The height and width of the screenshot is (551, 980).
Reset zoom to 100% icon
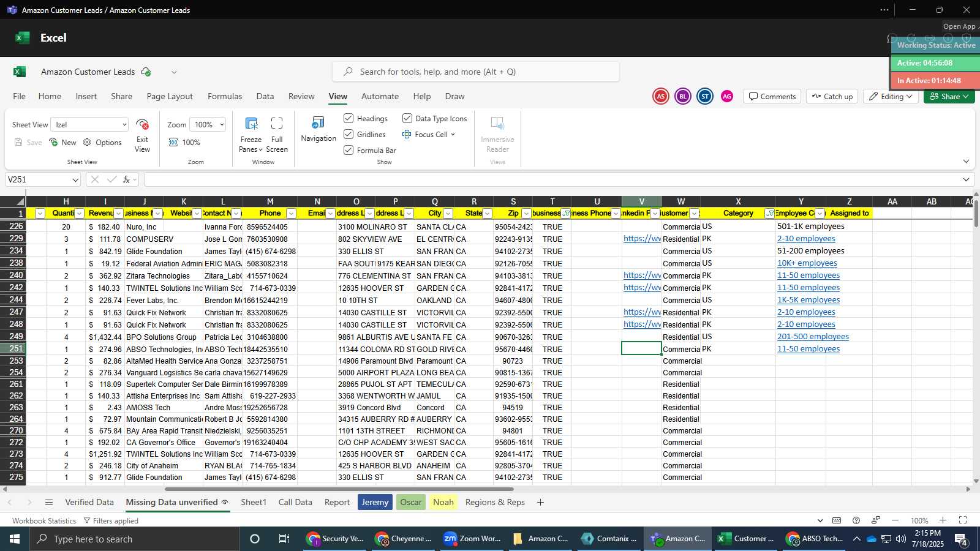pos(173,142)
